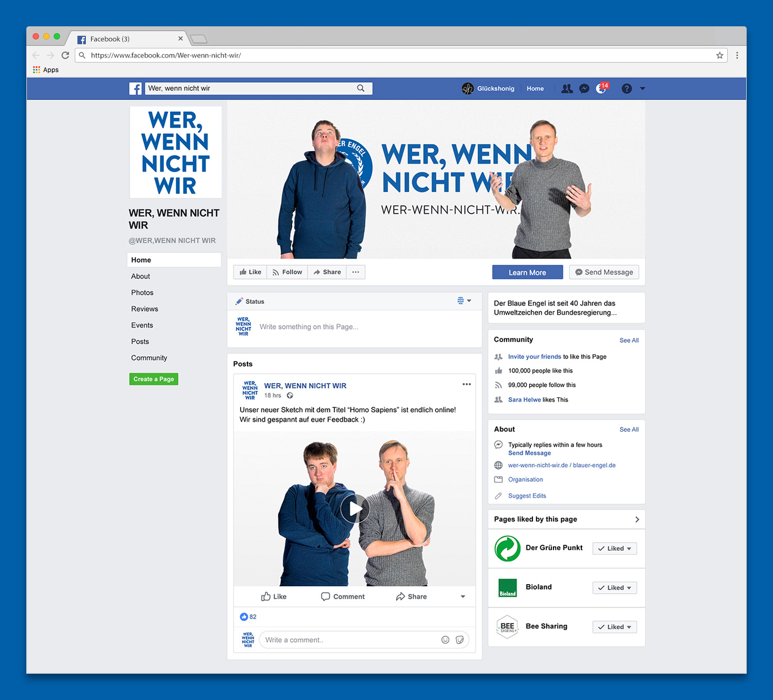Select Posts in page sidebar
Screen dimensions: 773x700
click(140, 342)
